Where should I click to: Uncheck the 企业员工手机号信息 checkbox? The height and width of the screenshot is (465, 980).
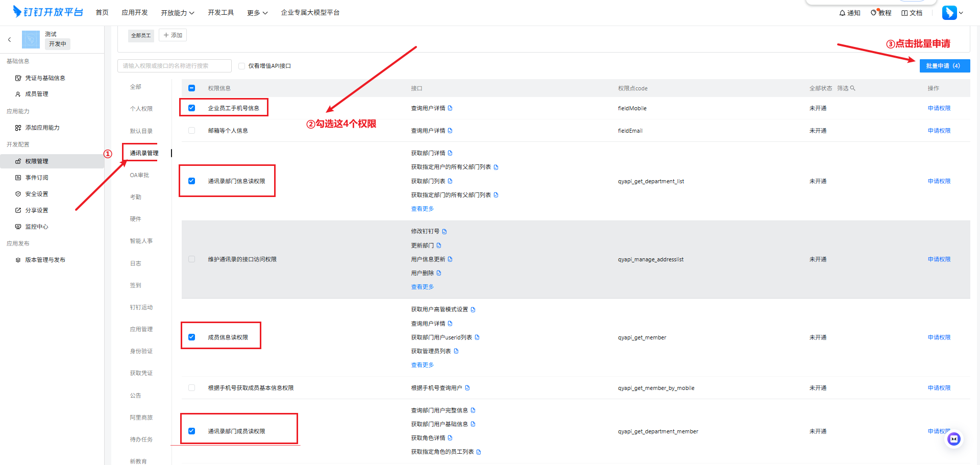click(192, 108)
